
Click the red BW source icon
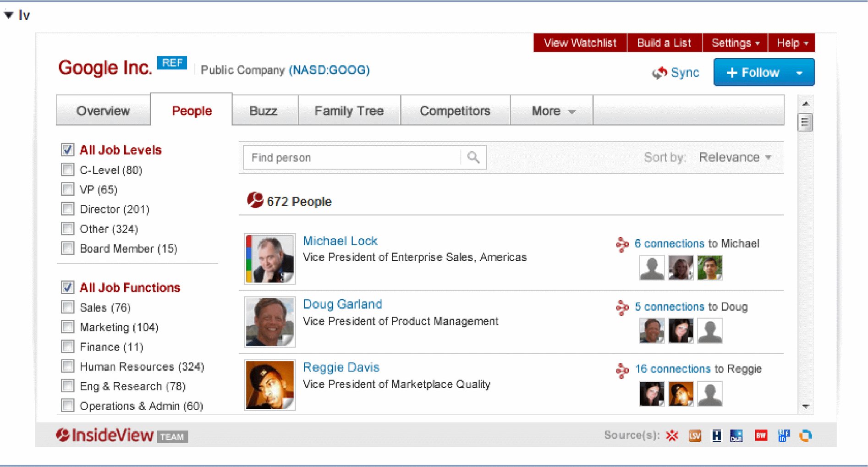pos(761,436)
